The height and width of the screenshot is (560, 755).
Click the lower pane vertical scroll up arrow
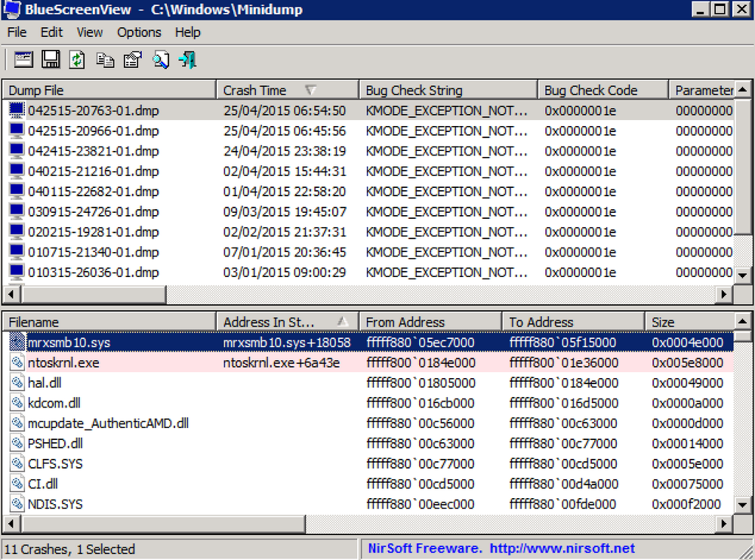tap(743, 322)
